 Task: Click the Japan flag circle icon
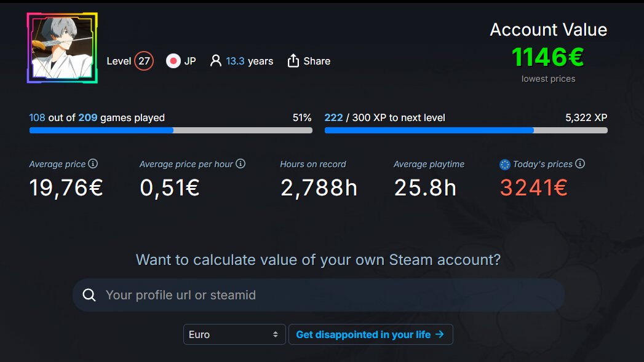pos(173,61)
